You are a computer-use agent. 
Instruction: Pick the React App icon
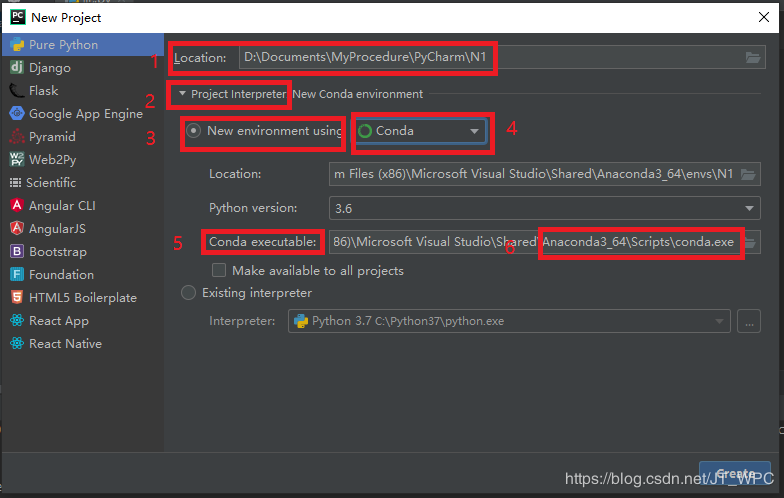(x=17, y=320)
